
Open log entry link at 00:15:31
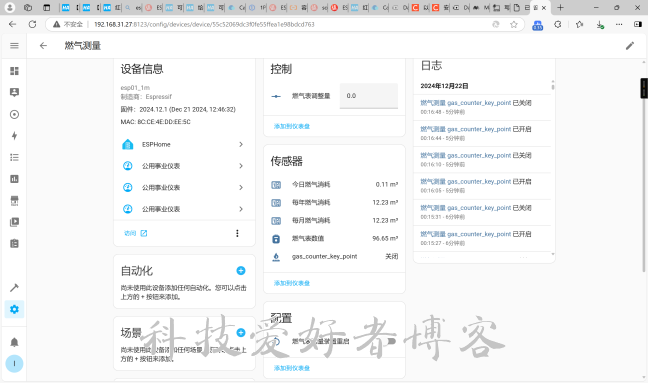[x=466, y=208]
